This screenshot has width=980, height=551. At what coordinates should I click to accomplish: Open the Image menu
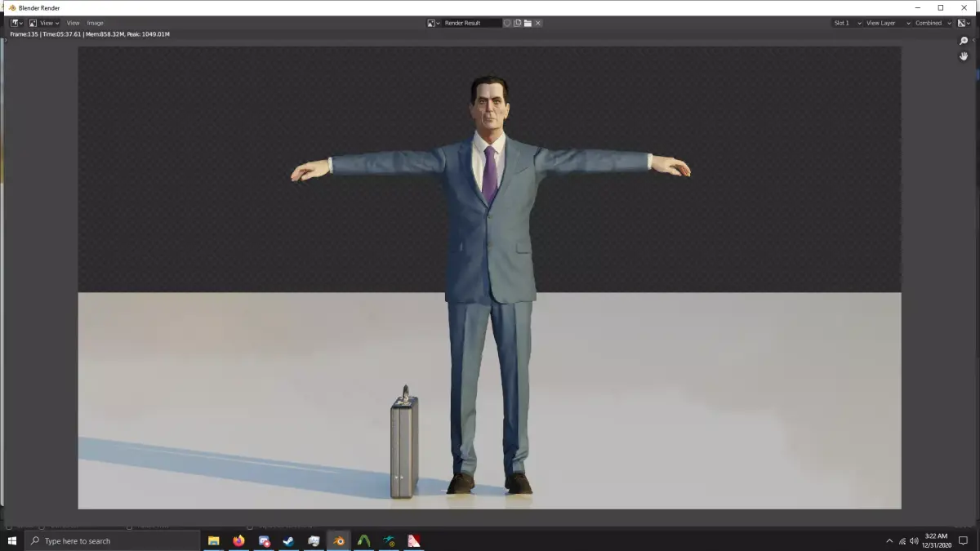pyautogui.click(x=96, y=23)
